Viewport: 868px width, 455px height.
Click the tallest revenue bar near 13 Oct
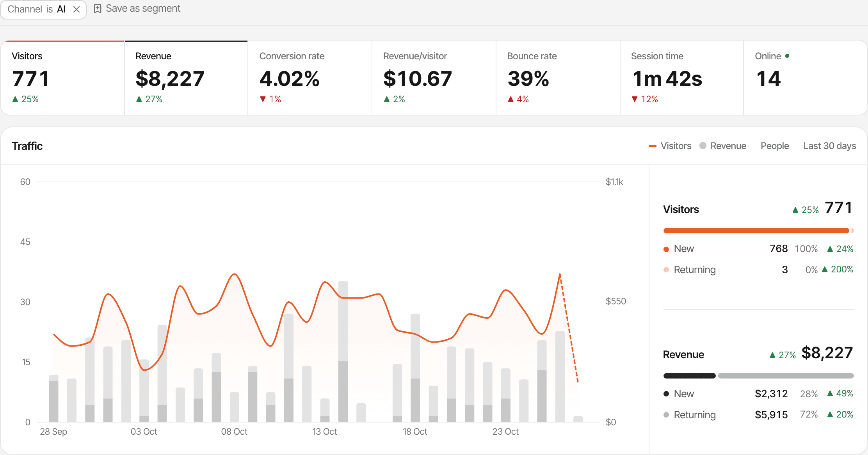pos(343,351)
